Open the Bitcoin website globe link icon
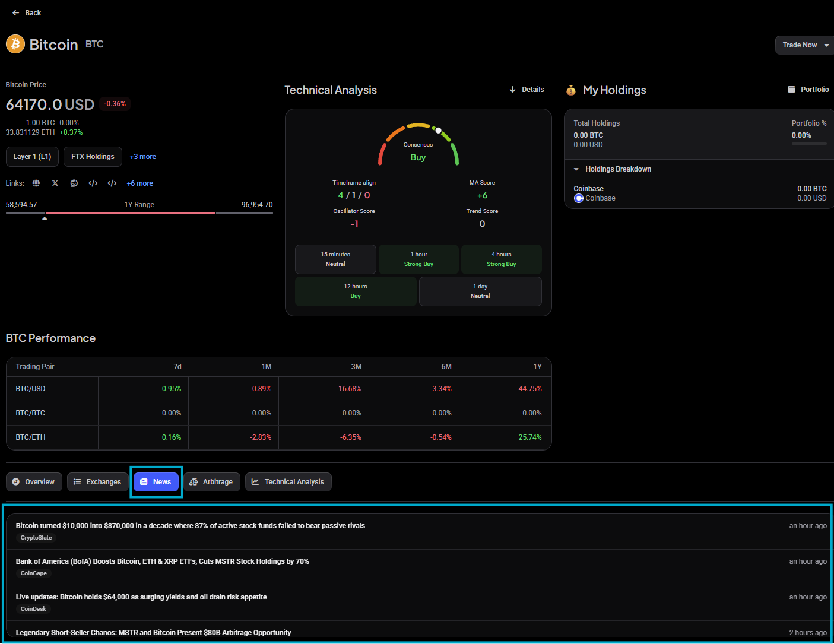 [x=36, y=183]
